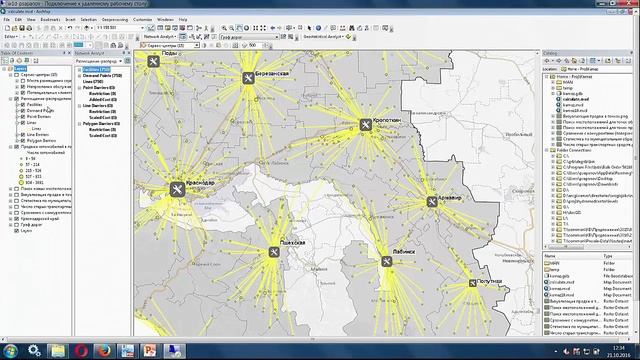
Task: Click the Catalog Location path field
Action: tap(596, 69)
